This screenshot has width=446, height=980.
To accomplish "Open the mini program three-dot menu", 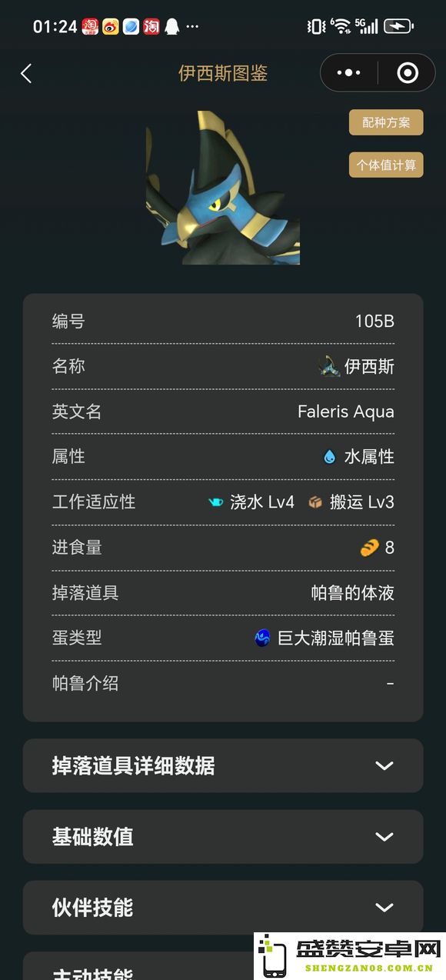I will (348, 73).
